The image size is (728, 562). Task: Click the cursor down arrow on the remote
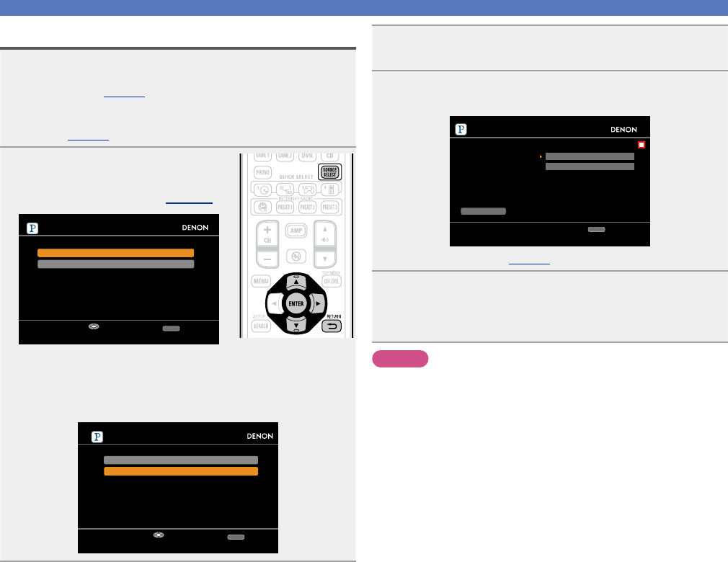pos(296,326)
